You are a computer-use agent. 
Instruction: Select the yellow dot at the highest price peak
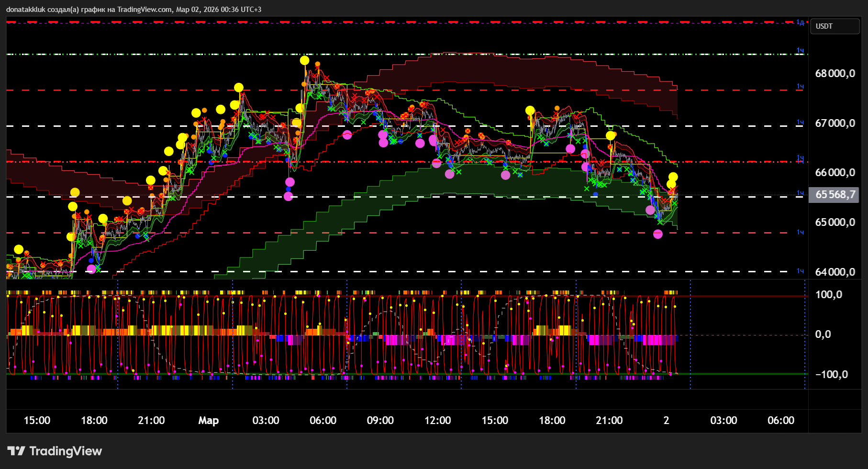305,61
